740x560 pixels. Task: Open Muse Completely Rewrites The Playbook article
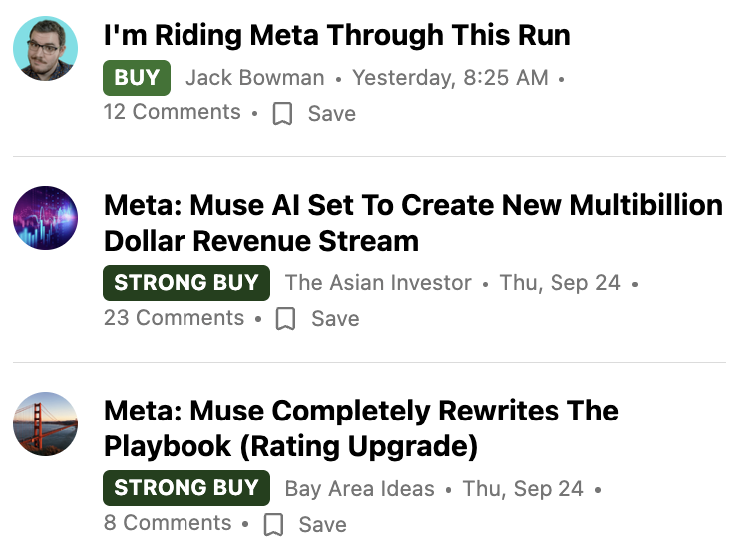pyautogui.click(x=361, y=428)
